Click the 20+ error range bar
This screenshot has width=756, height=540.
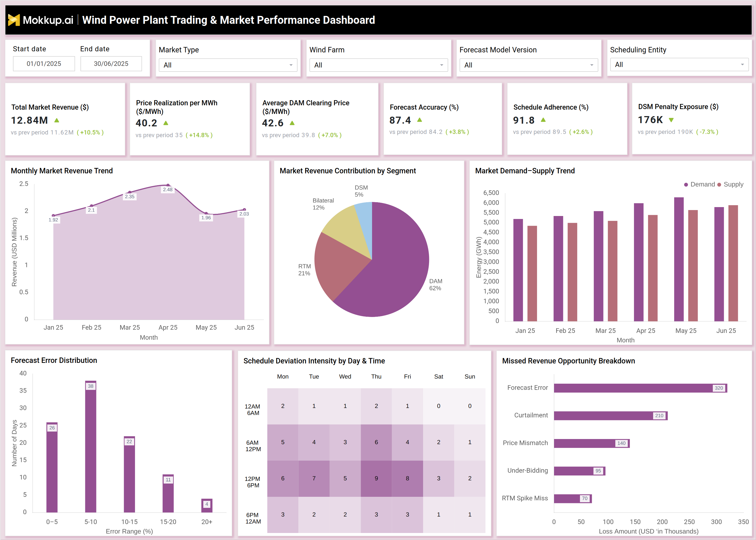point(207,505)
